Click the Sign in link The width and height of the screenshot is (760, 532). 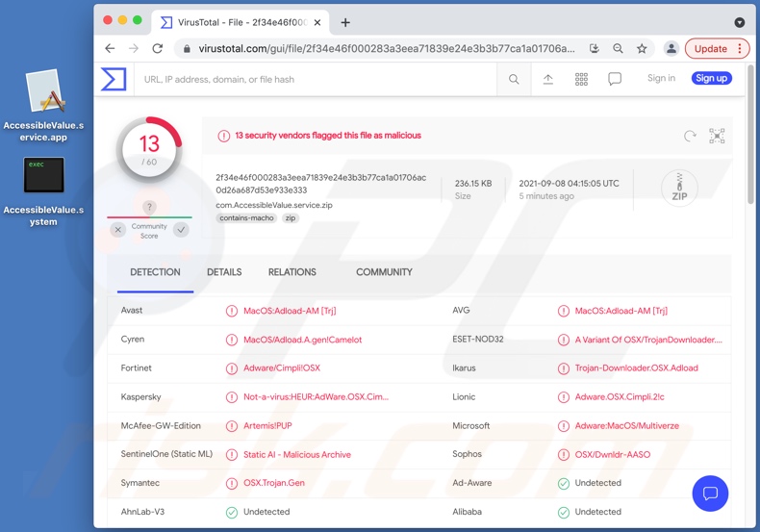pyautogui.click(x=661, y=78)
